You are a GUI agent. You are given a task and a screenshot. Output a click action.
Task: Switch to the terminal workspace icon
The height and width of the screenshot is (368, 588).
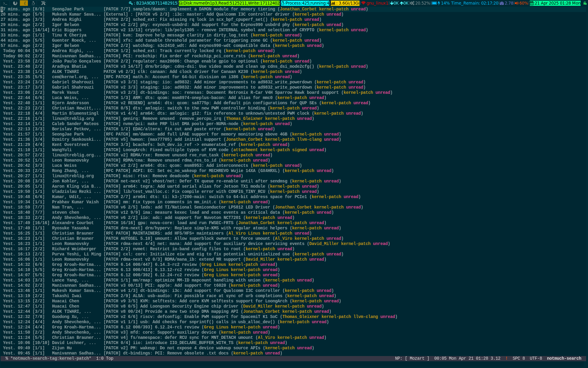5,3
